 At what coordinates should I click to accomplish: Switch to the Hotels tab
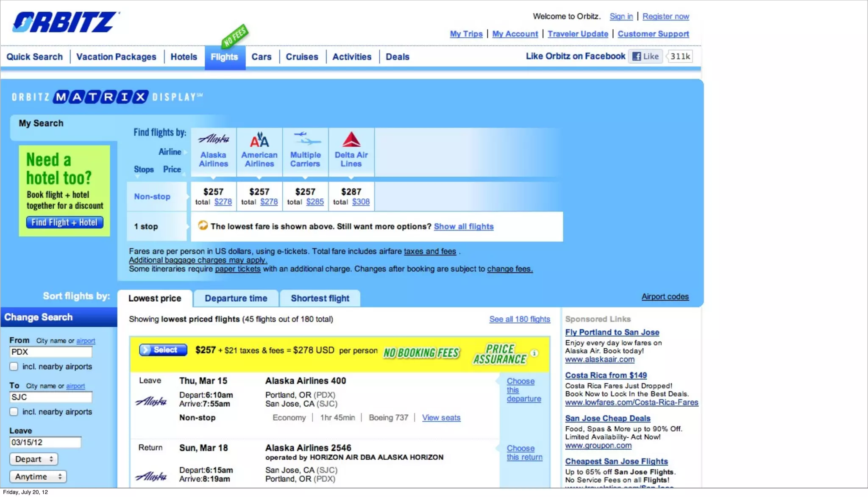point(184,57)
